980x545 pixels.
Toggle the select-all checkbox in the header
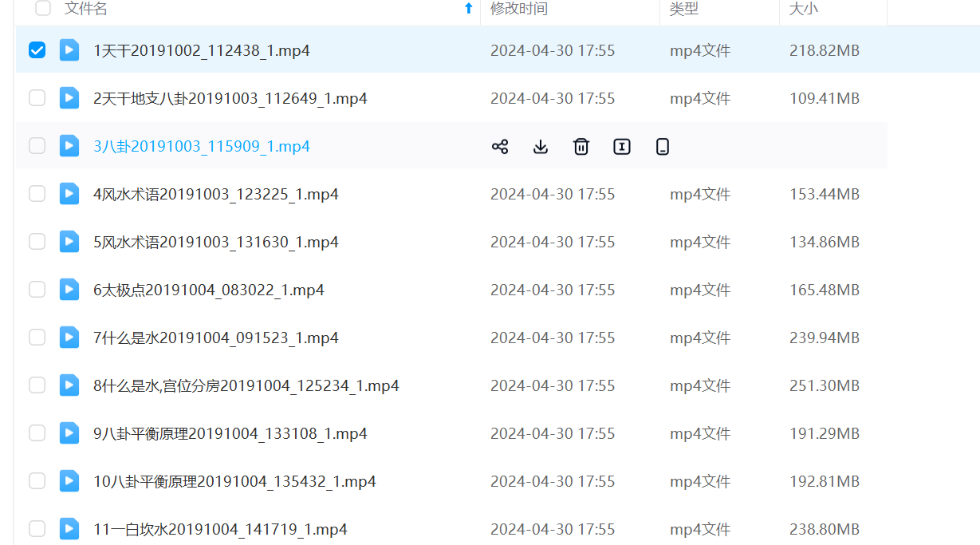[43, 9]
